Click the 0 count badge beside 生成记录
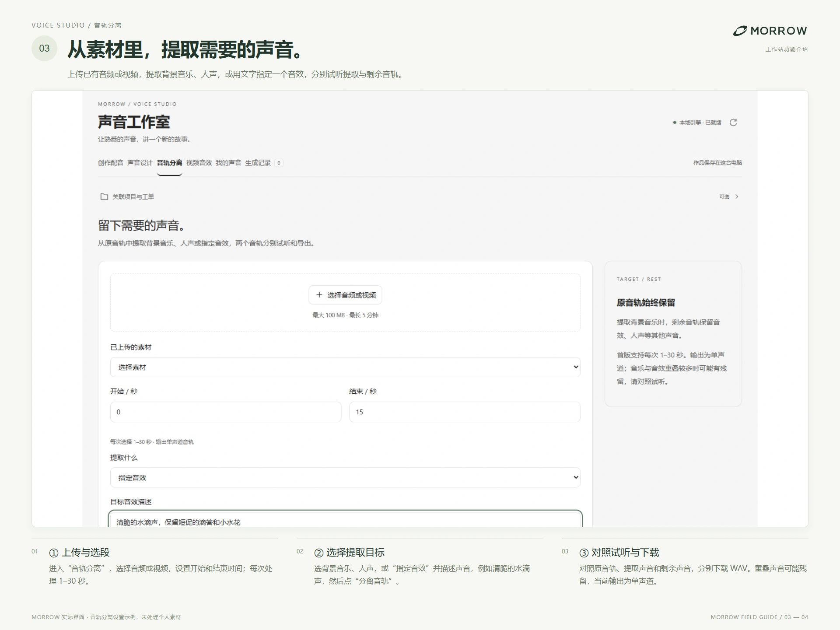 coord(279,163)
